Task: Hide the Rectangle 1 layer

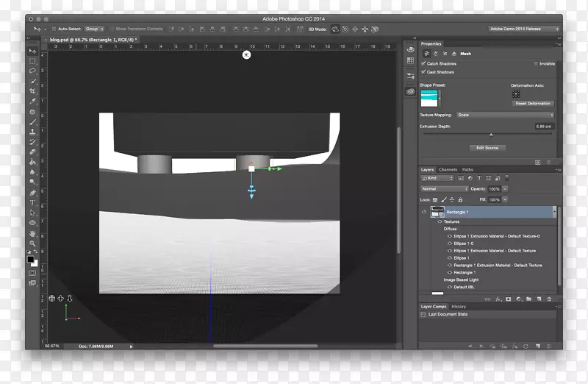Action: click(424, 212)
